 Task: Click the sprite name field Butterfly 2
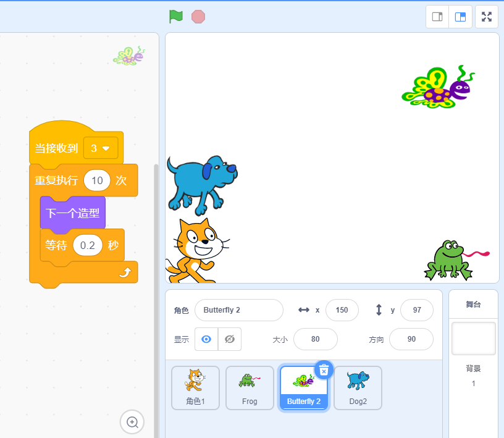(238, 310)
